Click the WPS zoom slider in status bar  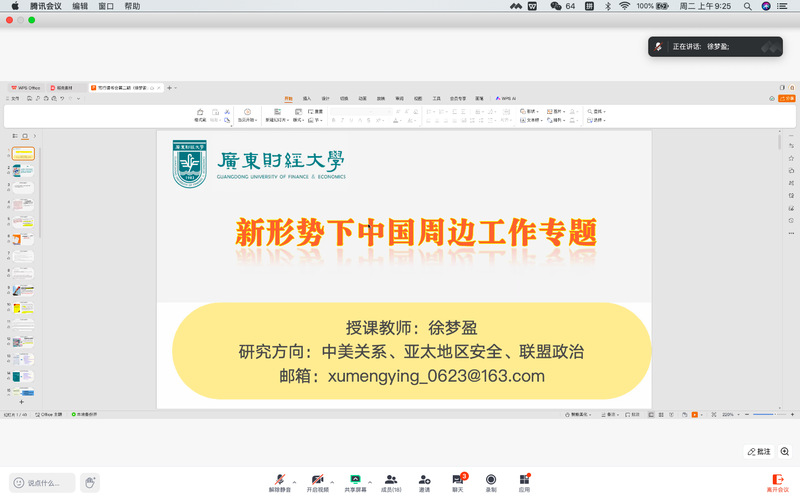(766, 414)
